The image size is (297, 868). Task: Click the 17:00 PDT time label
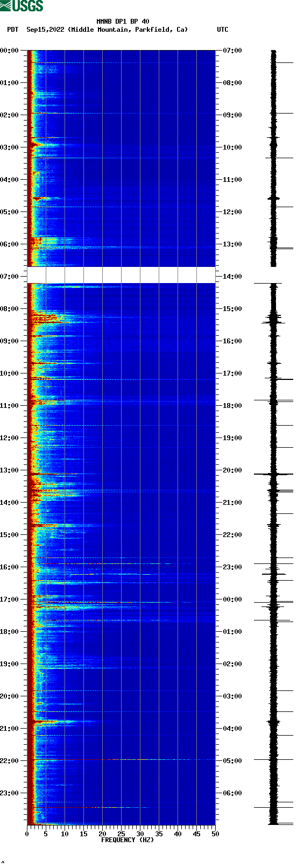click(10, 599)
